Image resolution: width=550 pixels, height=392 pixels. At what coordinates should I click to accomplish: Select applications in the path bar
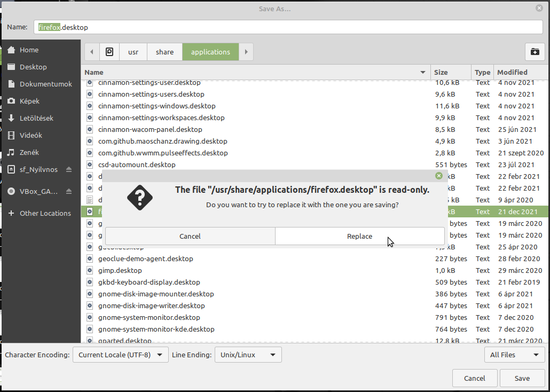pyautogui.click(x=210, y=52)
